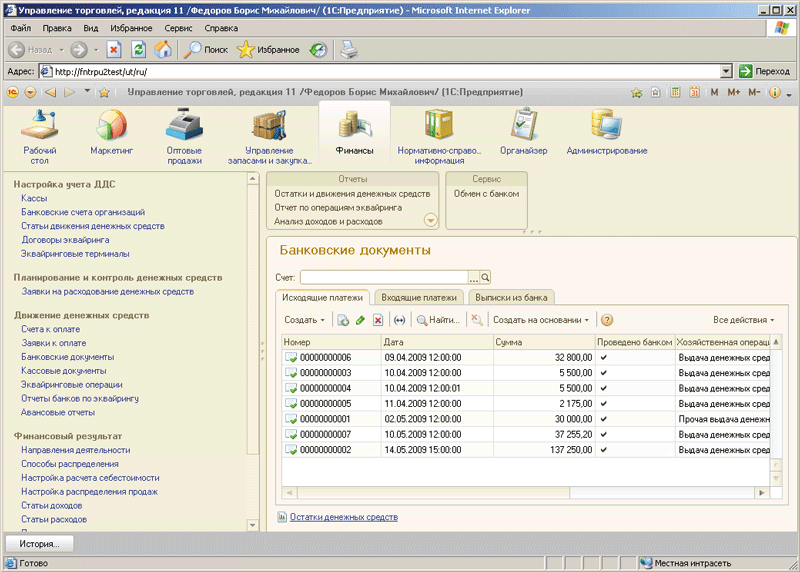
Task: Click the История button
Action: click(x=39, y=544)
